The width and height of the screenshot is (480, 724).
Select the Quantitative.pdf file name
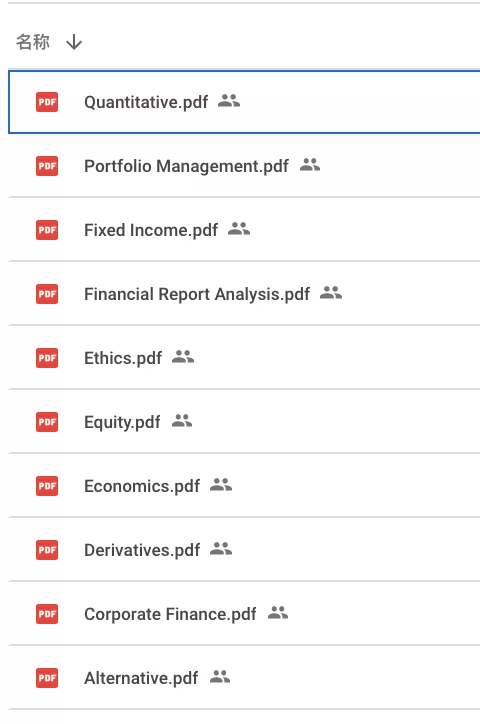click(x=146, y=102)
